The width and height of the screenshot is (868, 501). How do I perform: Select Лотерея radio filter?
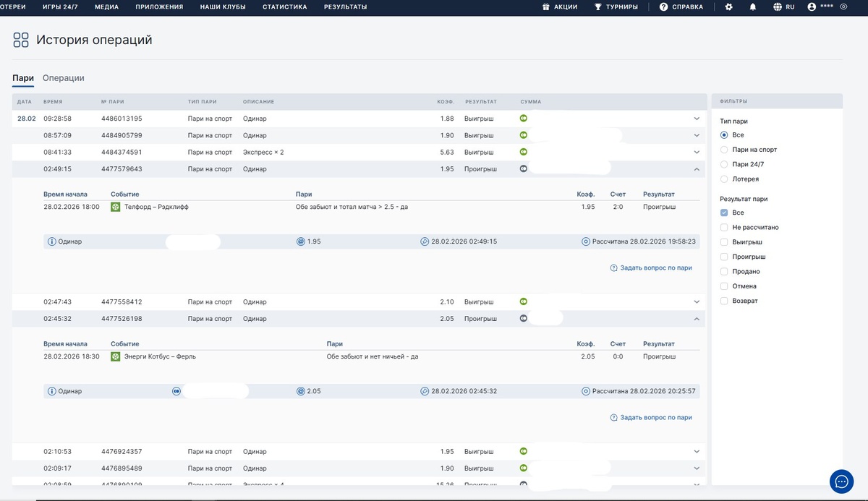pos(724,179)
